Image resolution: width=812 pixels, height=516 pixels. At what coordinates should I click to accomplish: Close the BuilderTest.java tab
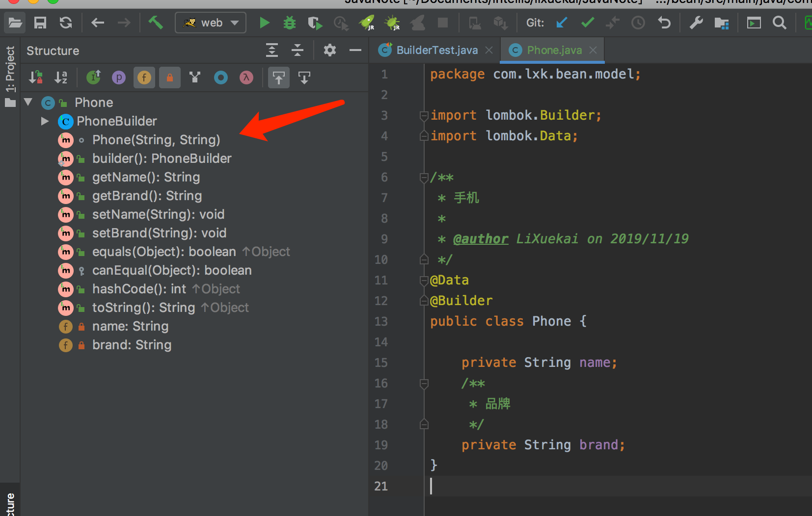pos(489,50)
